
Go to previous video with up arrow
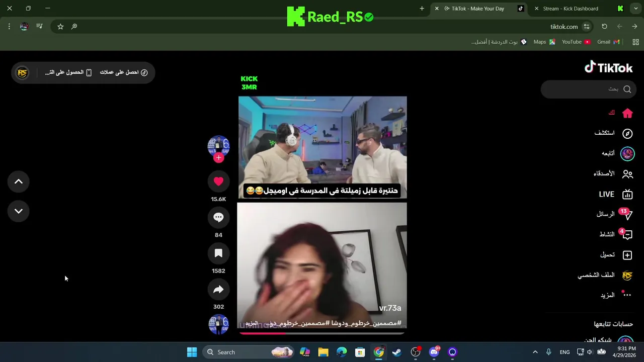19,182
